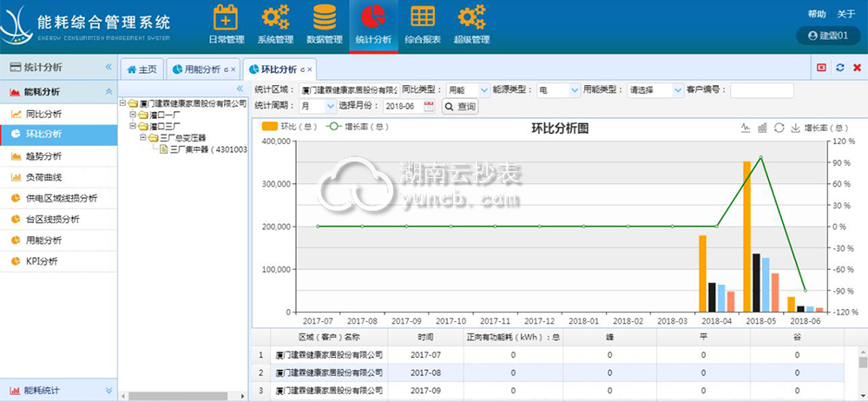The width and height of the screenshot is (868, 402).
Task: Click the 查询 search button
Action: 460,106
